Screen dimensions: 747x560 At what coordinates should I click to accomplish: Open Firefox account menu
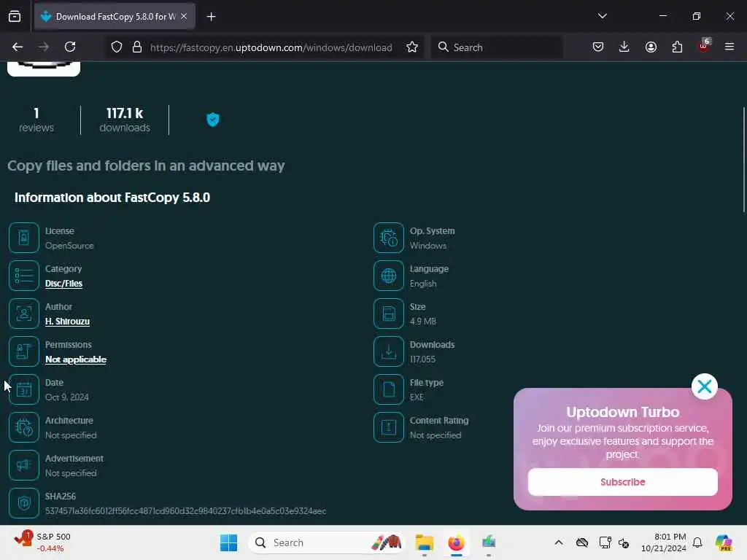(651, 47)
